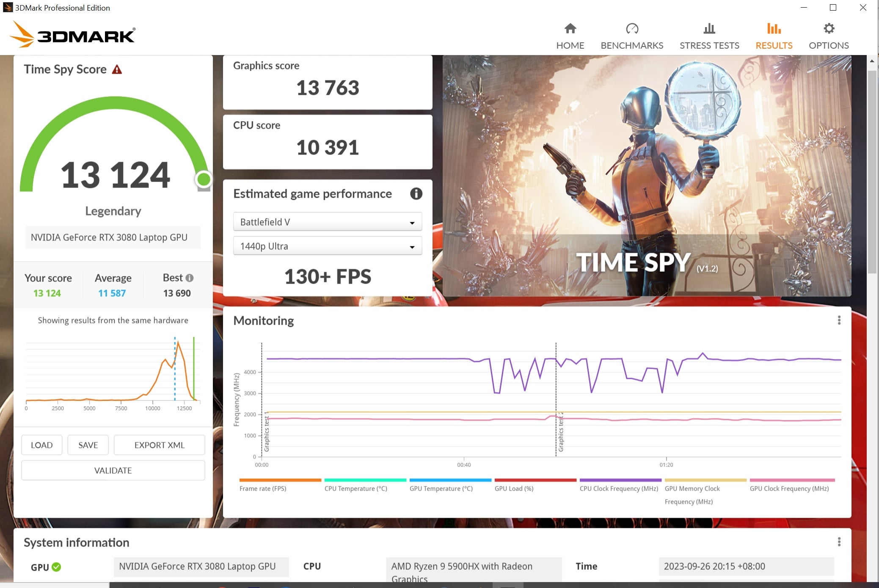The width and height of the screenshot is (879, 588).
Task: Click the Time Spy artwork thumbnail
Action: [x=647, y=176]
